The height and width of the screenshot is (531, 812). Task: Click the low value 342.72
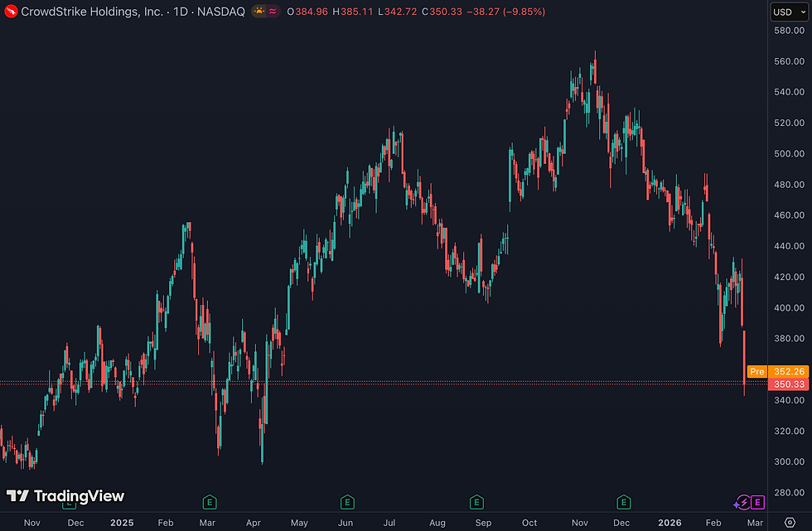point(400,12)
